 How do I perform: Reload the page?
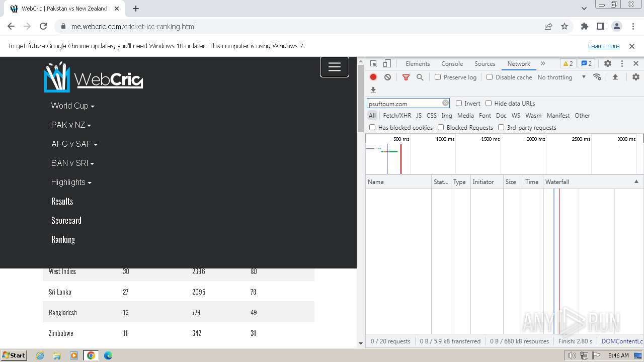pyautogui.click(x=43, y=27)
